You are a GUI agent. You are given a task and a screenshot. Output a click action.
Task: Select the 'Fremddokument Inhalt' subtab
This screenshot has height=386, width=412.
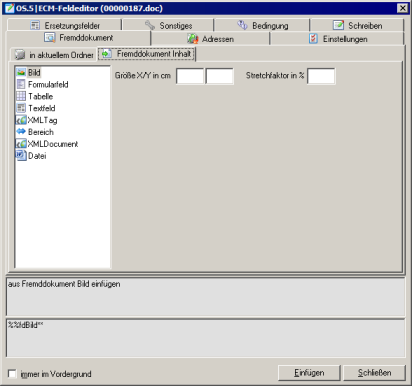[147, 54]
